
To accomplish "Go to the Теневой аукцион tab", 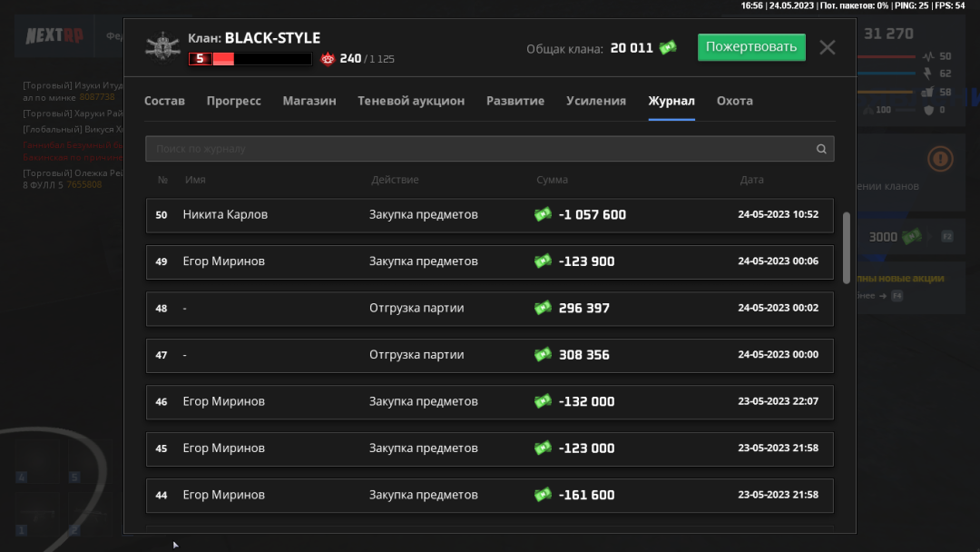I will pos(411,101).
